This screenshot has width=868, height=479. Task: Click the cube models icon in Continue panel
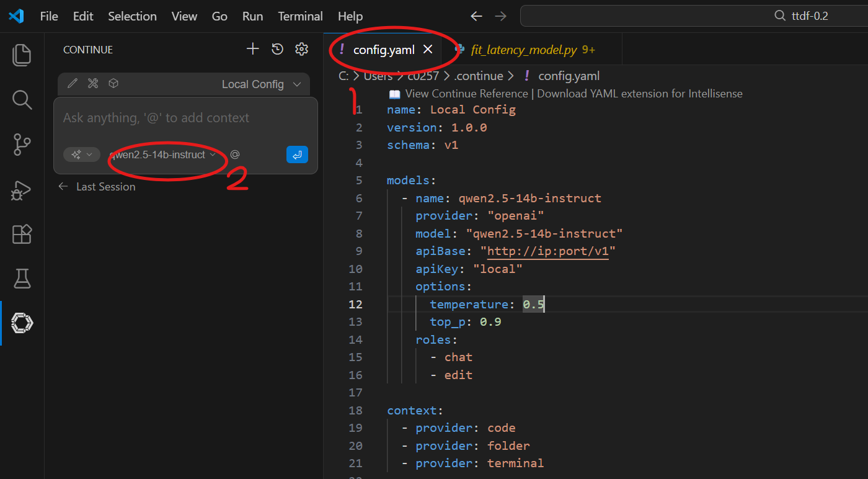(x=113, y=83)
